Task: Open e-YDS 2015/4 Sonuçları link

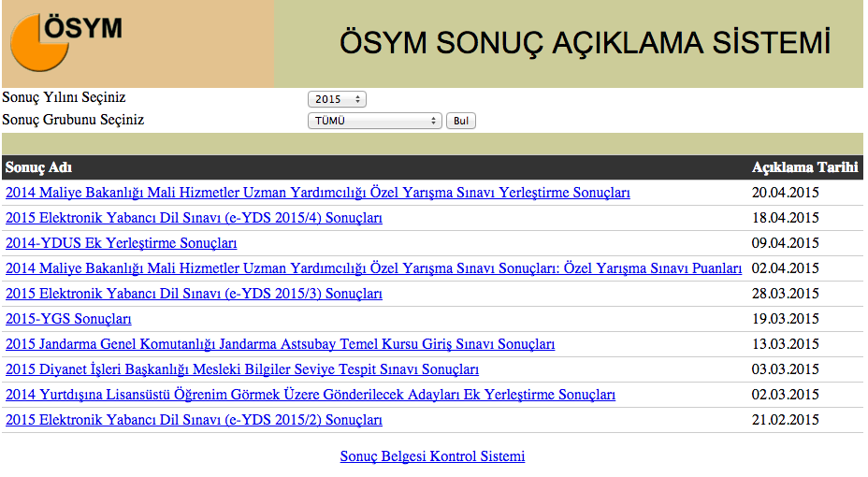Action: 194,218
